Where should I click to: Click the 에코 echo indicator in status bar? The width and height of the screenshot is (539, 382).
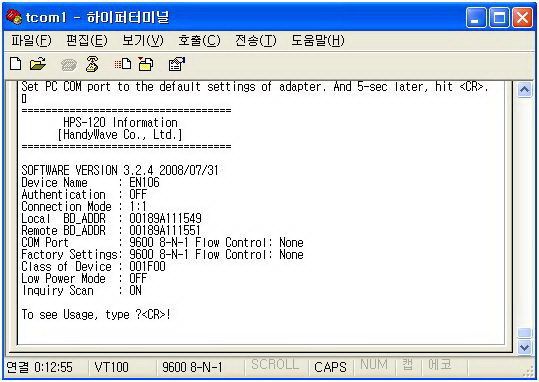[x=439, y=364]
